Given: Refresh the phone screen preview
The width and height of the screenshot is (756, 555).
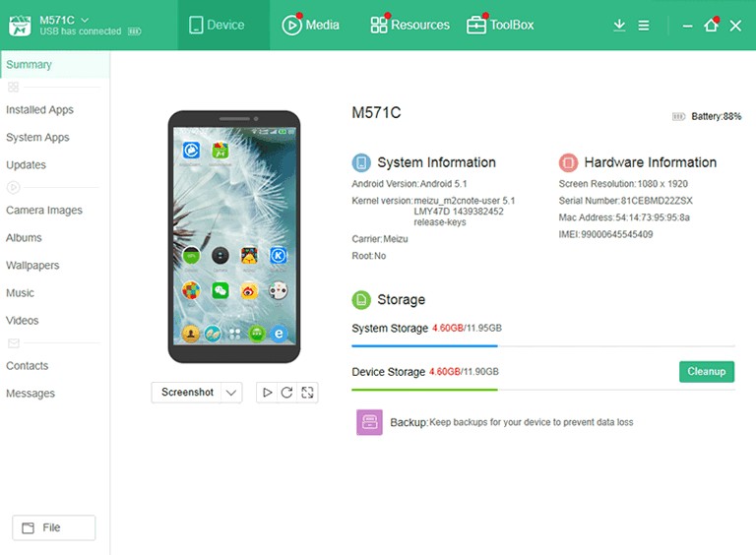Looking at the screenshot, I should 286,393.
